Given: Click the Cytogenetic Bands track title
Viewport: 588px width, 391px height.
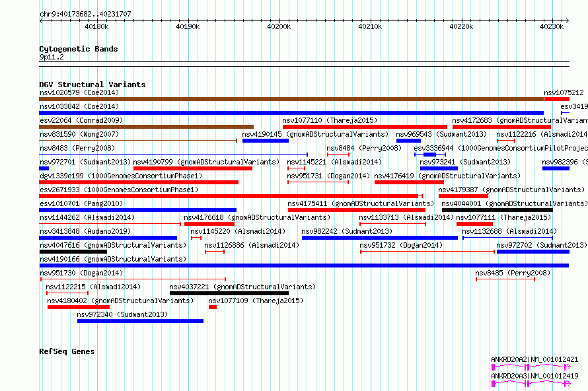Looking at the screenshot, I should coord(79,49).
